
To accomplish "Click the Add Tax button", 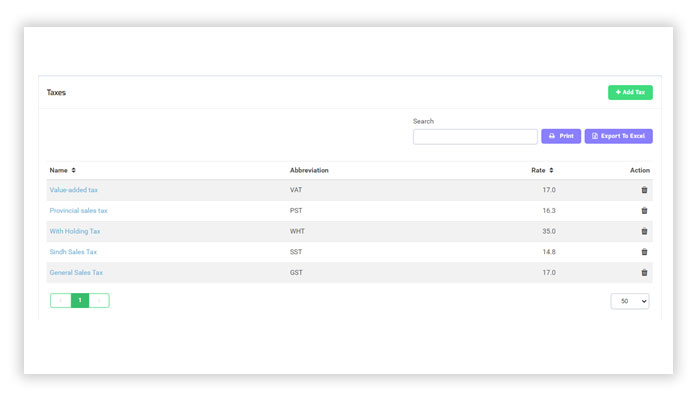I will click(x=630, y=92).
